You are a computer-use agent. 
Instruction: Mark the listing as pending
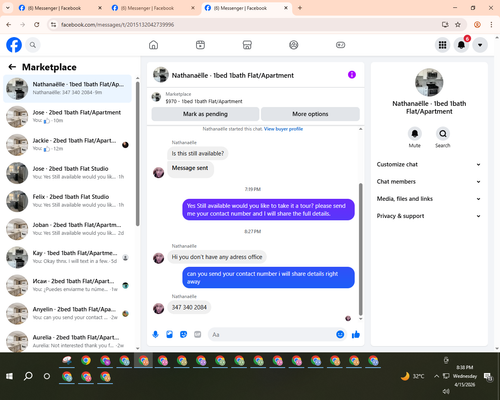click(x=205, y=114)
